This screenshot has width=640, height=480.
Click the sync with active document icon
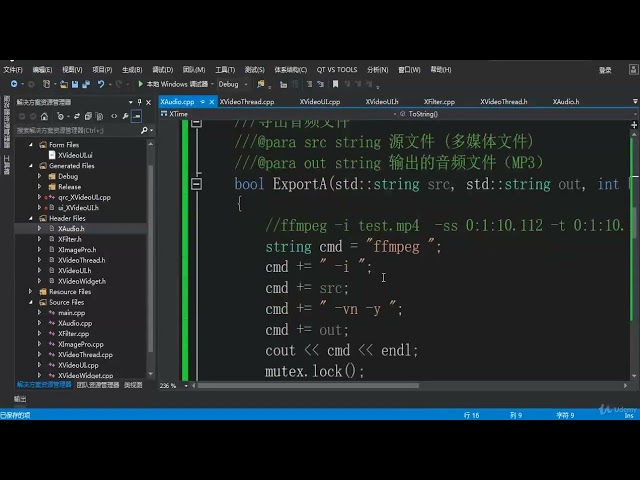[x=77, y=116]
